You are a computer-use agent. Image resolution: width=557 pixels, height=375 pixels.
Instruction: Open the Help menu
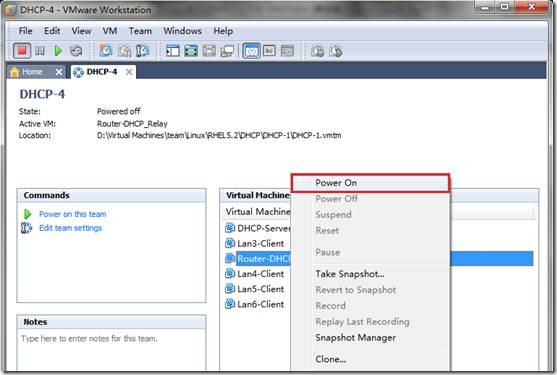tap(223, 31)
